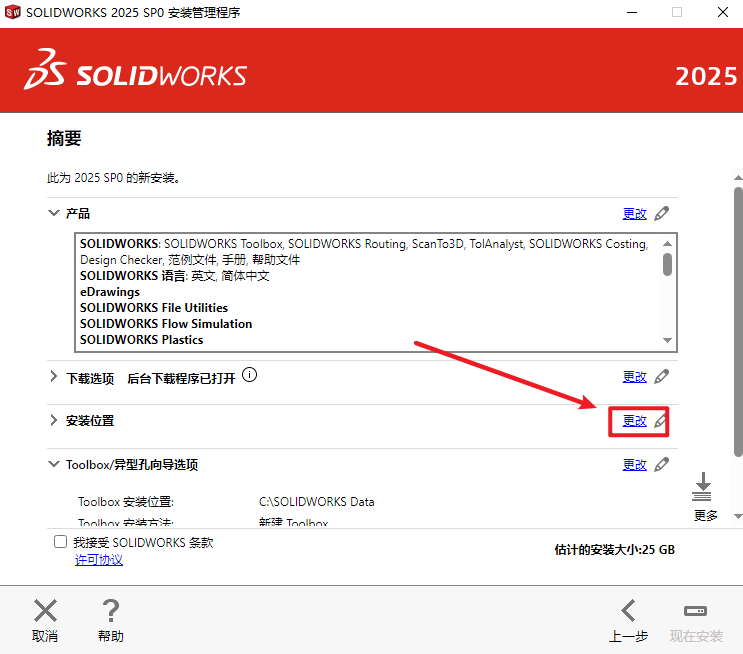Open 帮助 question mark icon
Image resolution: width=743 pixels, height=654 pixels.
[111, 610]
